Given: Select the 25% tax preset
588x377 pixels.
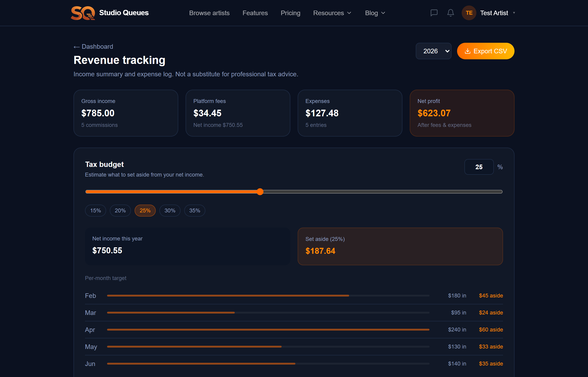Looking at the screenshot, I should (145, 211).
